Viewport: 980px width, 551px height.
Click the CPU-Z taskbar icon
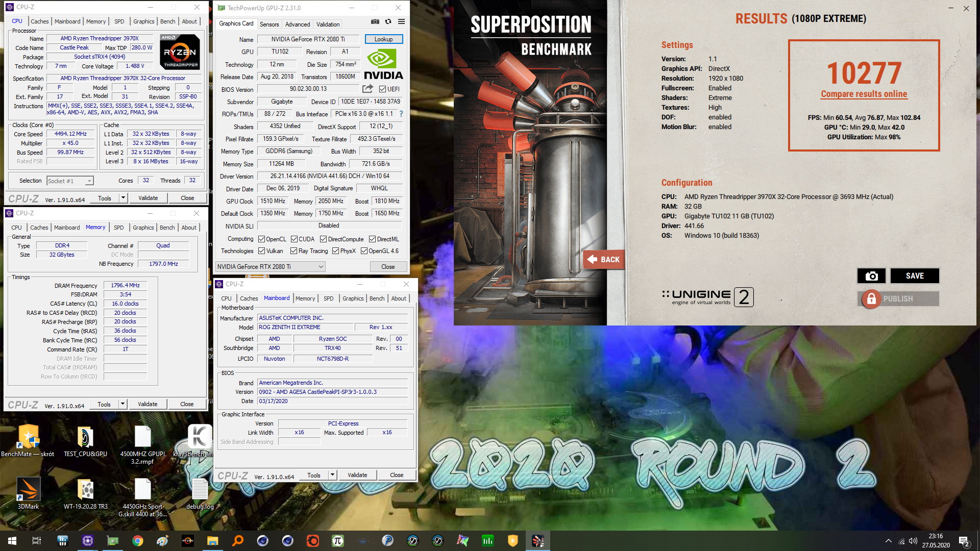click(87, 541)
